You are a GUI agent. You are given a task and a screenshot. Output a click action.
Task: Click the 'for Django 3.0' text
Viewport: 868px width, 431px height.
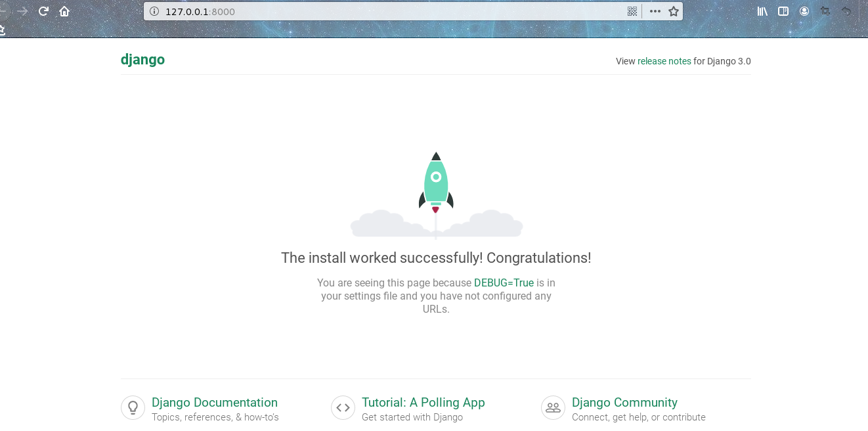722,61
